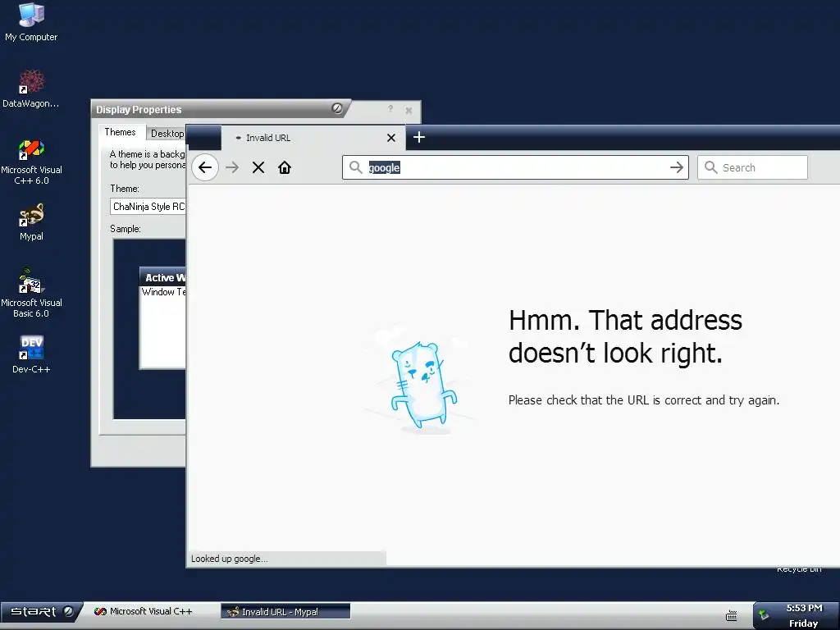Select the Invalid URL browser tab
Image resolution: width=840 pixels, height=630 pixels.
pyautogui.click(x=313, y=138)
